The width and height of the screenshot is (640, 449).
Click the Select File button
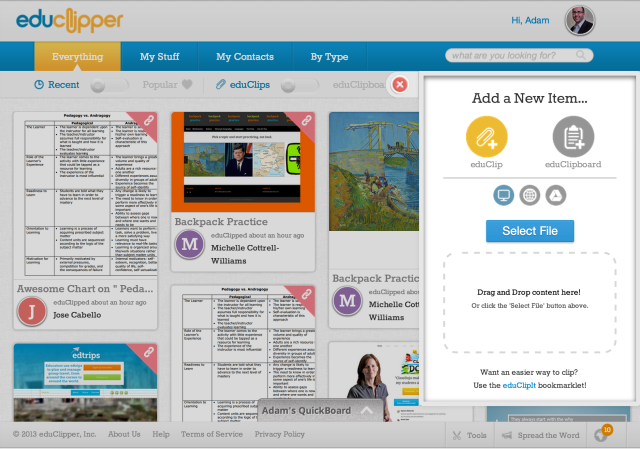pyautogui.click(x=530, y=231)
